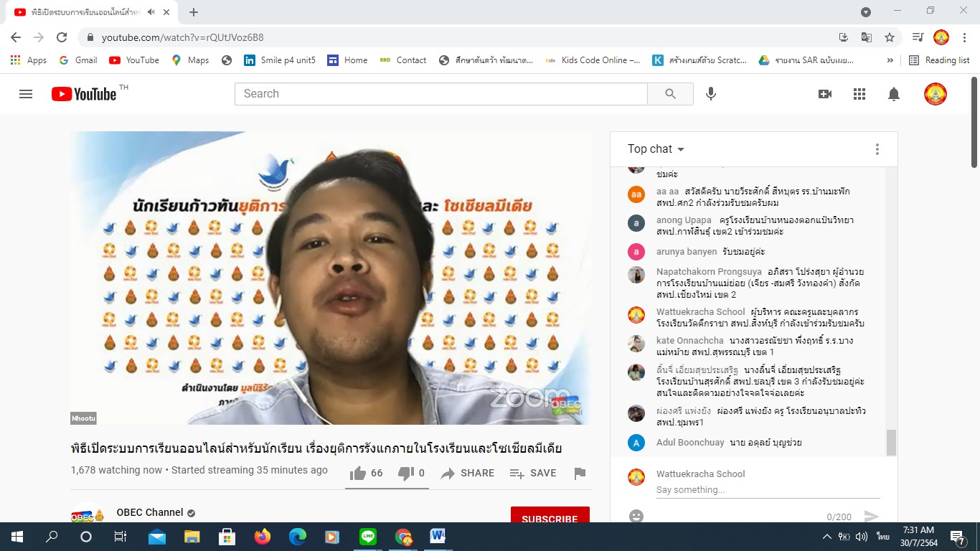980x551 pixels.
Task: Open the notifications bell
Action: [x=894, y=94]
